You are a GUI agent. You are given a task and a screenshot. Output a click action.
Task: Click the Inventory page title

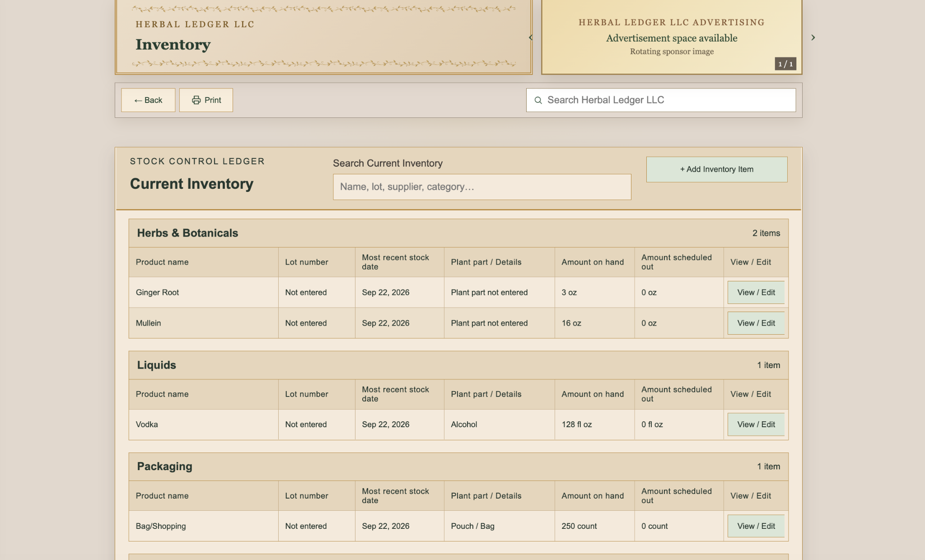pos(173,44)
